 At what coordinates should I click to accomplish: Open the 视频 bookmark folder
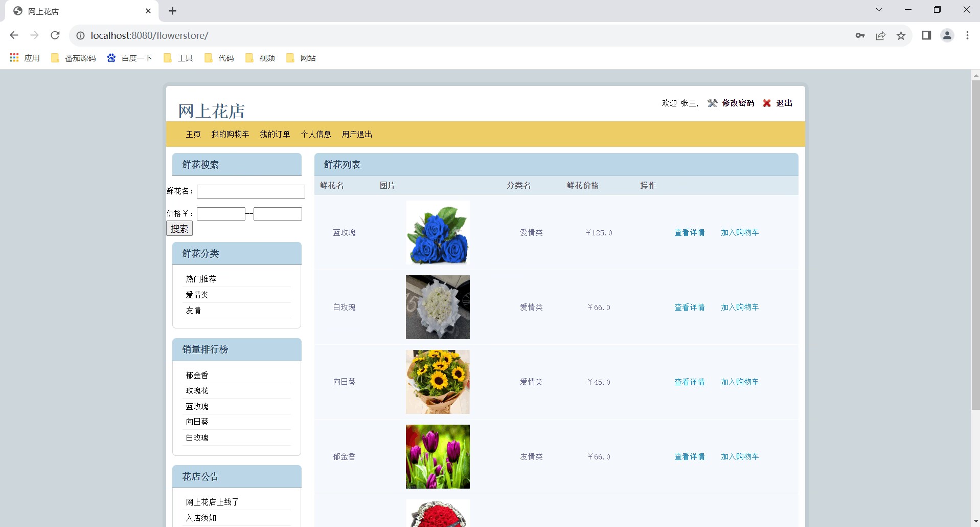tap(260, 58)
